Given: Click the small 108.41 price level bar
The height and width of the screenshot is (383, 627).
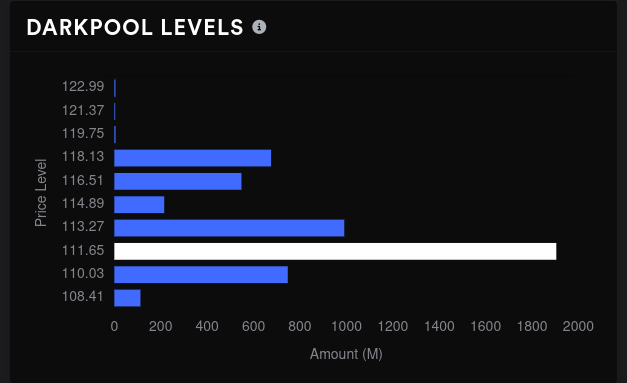Looking at the screenshot, I should coord(127,298).
